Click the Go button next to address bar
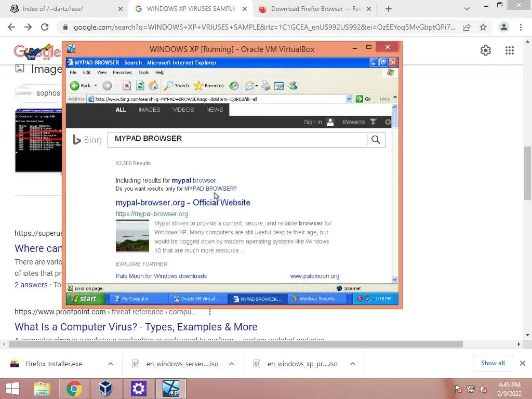Image resolution: width=532 pixels, height=399 pixels. point(363,99)
